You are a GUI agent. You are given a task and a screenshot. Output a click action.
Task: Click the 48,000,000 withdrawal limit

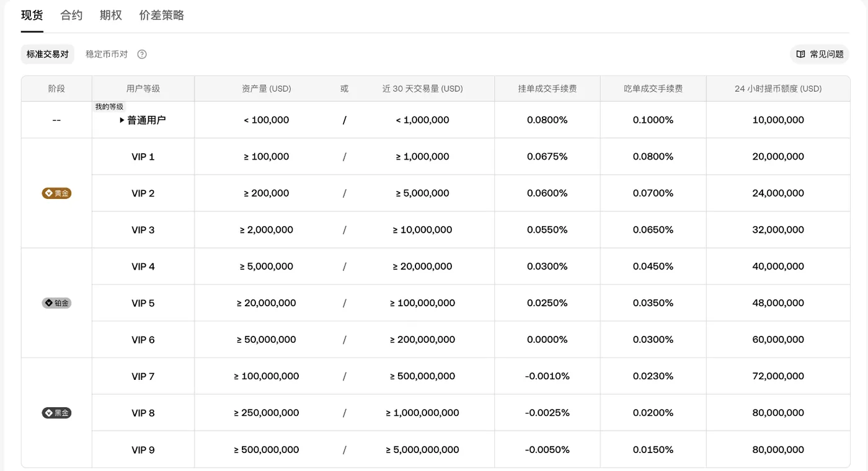(x=778, y=303)
